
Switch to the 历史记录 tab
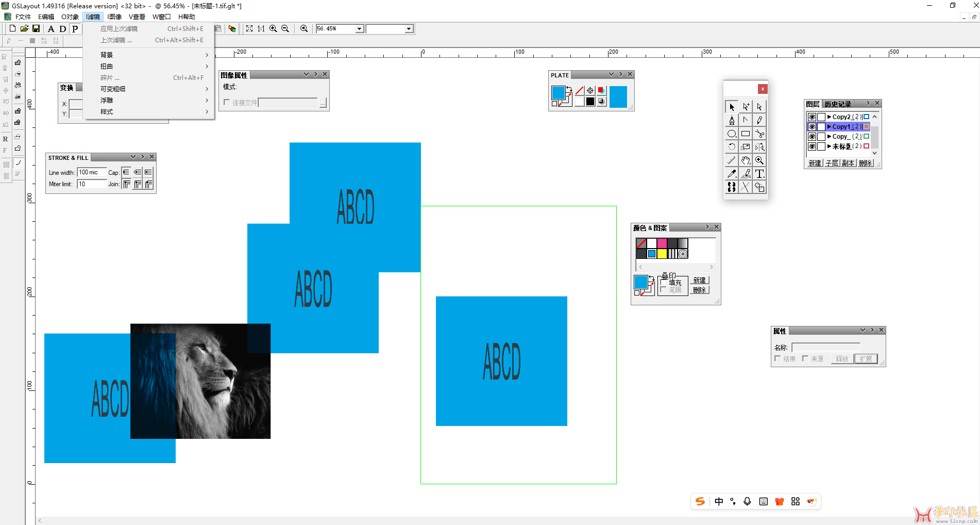pos(838,104)
